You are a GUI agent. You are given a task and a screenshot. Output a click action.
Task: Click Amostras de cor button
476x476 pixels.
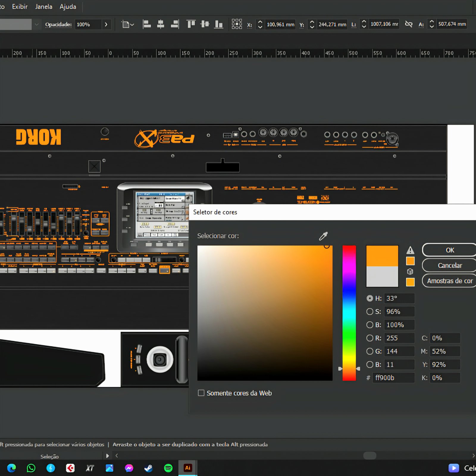450,281
